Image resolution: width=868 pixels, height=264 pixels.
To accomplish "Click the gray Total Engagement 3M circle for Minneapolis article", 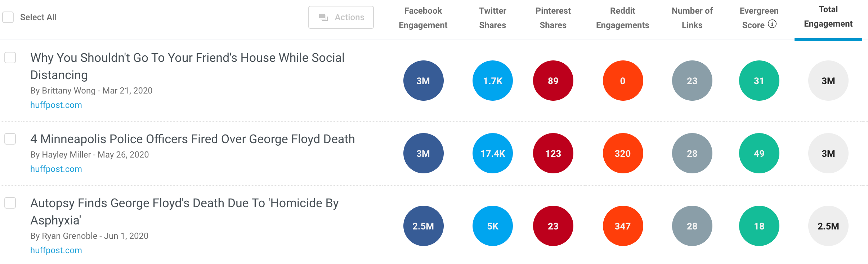I will pyautogui.click(x=828, y=153).
